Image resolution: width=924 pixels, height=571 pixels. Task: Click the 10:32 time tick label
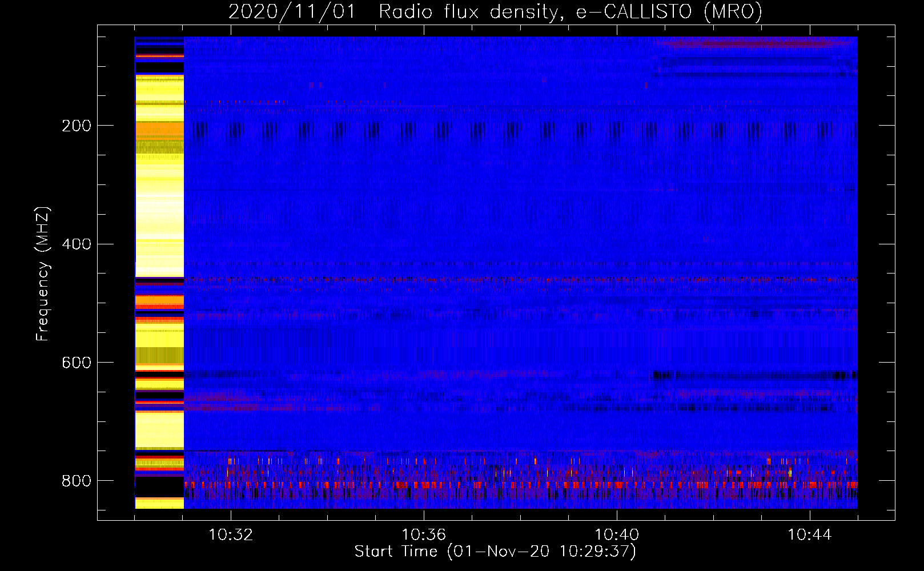pos(231,535)
